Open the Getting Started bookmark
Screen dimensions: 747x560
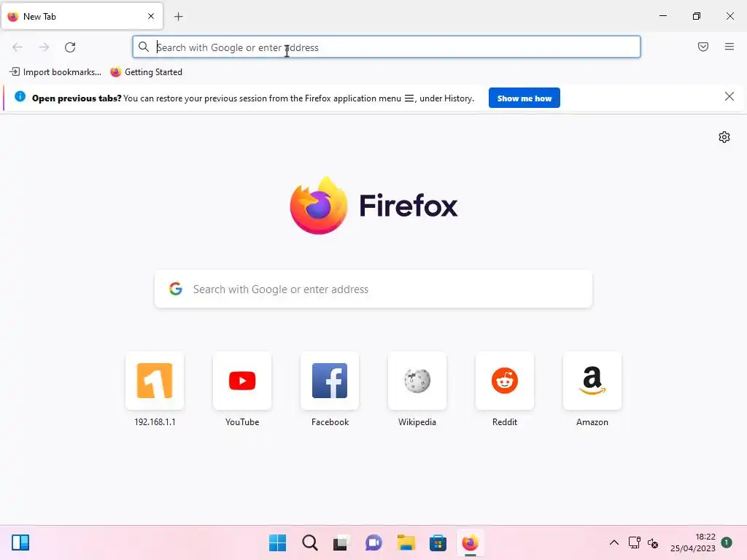coord(146,72)
